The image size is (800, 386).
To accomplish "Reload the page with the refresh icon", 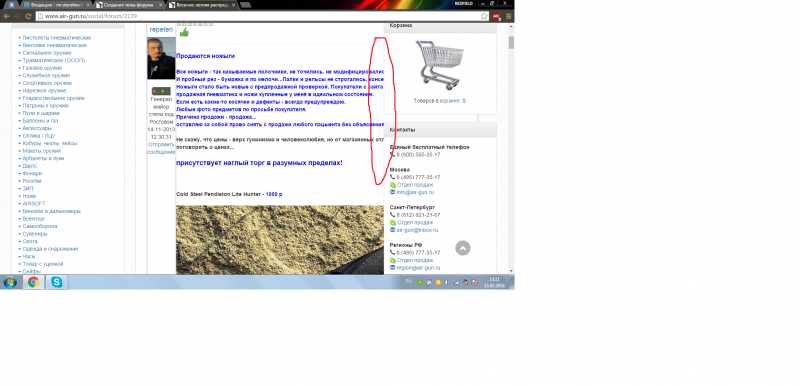I will coord(28,16).
